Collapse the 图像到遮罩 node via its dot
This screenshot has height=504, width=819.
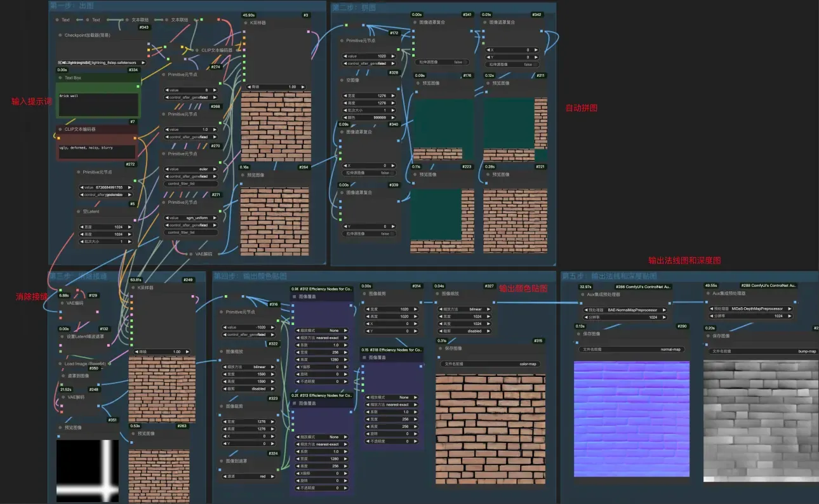(222, 461)
